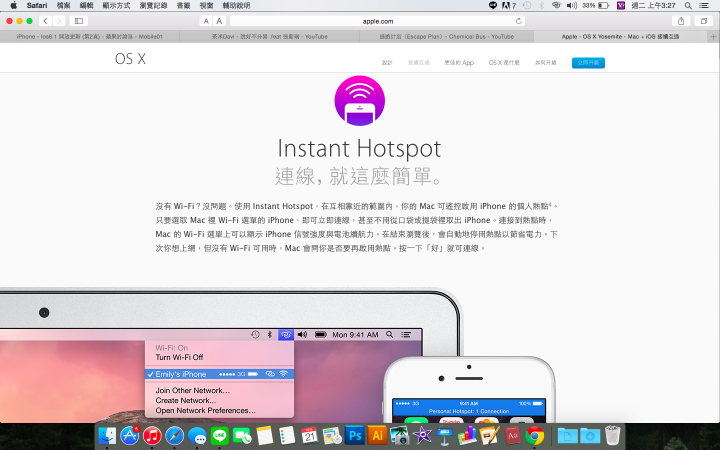Image resolution: width=720 pixels, height=450 pixels.
Task: Launch Photoshop from the Dock
Action: click(354, 435)
